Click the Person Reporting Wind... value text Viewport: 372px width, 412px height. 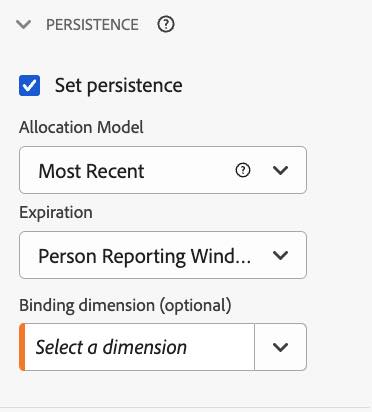click(x=145, y=257)
